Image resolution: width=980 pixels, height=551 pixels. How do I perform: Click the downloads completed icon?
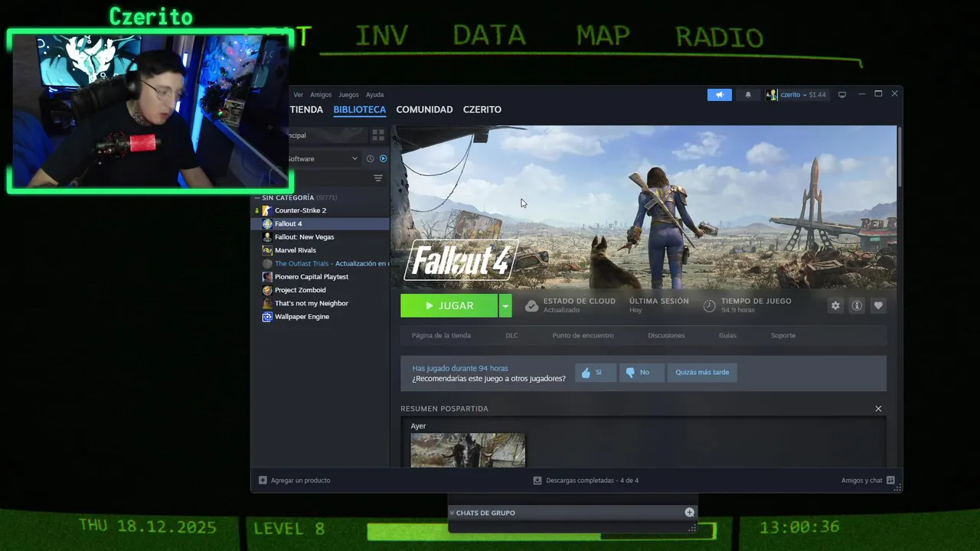[537, 481]
